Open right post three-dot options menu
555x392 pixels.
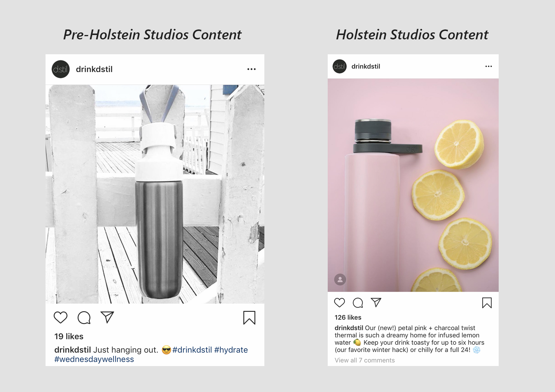[489, 66]
